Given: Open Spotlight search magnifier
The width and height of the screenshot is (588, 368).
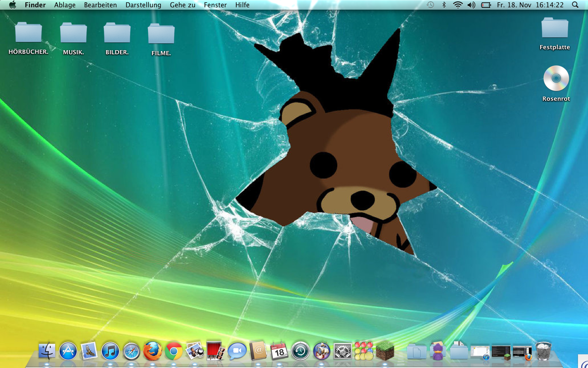Looking at the screenshot, I should coord(576,5).
